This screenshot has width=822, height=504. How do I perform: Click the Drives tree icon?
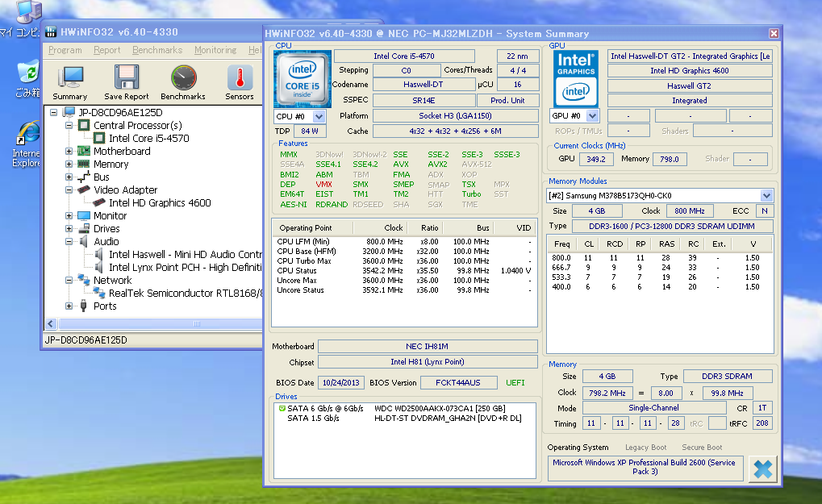click(84, 228)
